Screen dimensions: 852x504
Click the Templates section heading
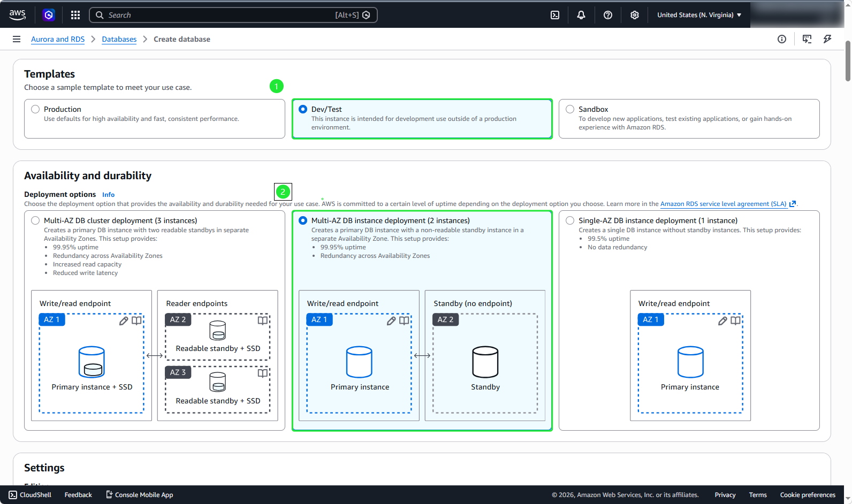tap(49, 74)
